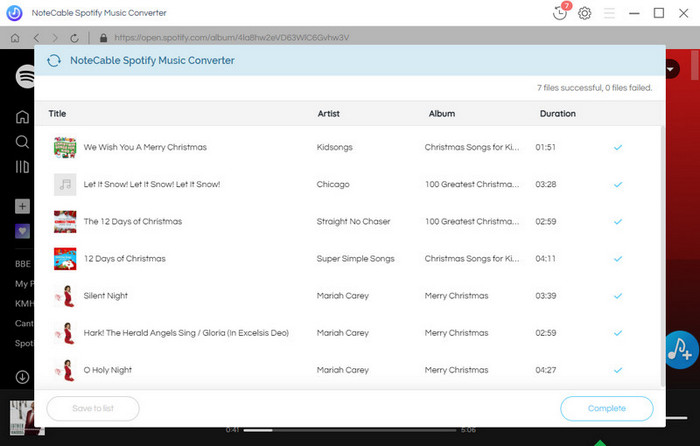This screenshot has height=446, width=700.
Task: Reload the page with refresh icon
Action: point(75,38)
